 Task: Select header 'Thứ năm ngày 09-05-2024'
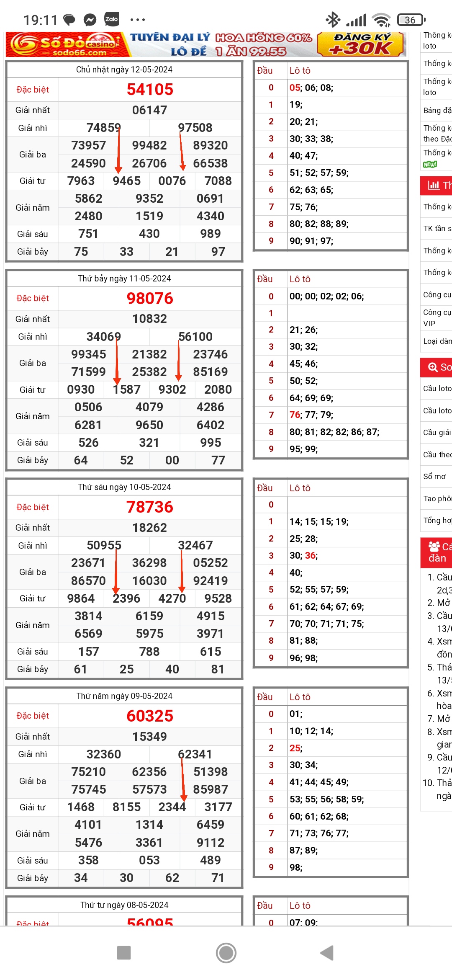[x=124, y=696]
